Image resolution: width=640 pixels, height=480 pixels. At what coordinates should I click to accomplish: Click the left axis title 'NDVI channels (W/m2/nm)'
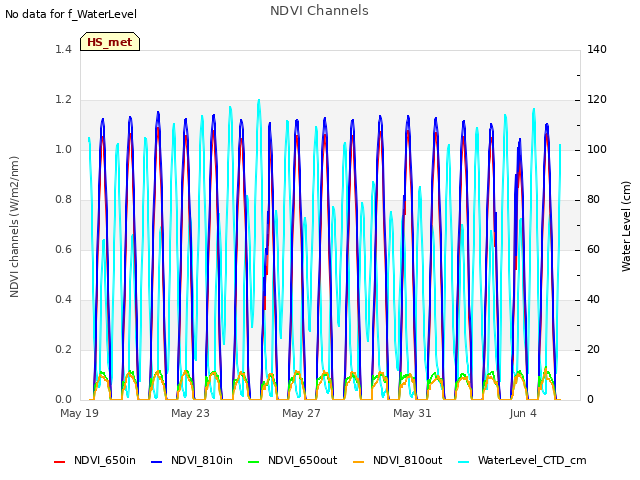click(14, 227)
